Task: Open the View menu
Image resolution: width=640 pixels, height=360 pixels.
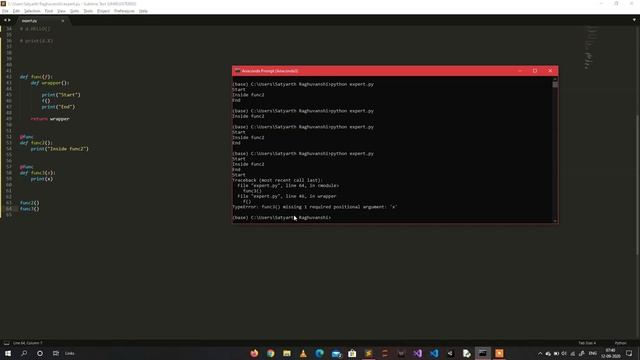Action: point(61,11)
